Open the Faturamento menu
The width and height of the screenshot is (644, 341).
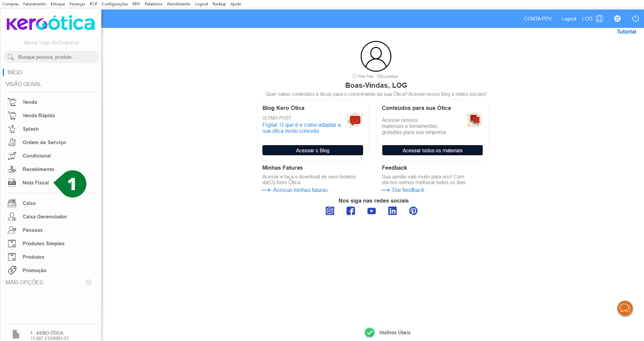[x=35, y=4]
